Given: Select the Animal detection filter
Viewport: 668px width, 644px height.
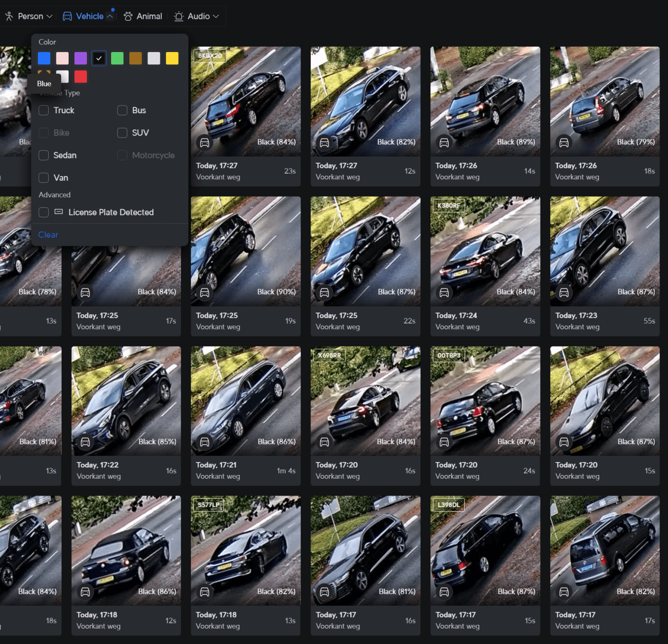Looking at the screenshot, I should tap(143, 16).
